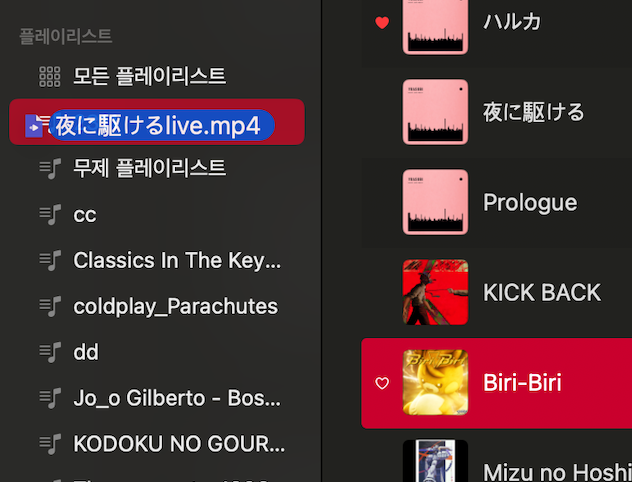This screenshot has width=632, height=482.
Task: Select the Prologue track row
Action: pos(497,202)
